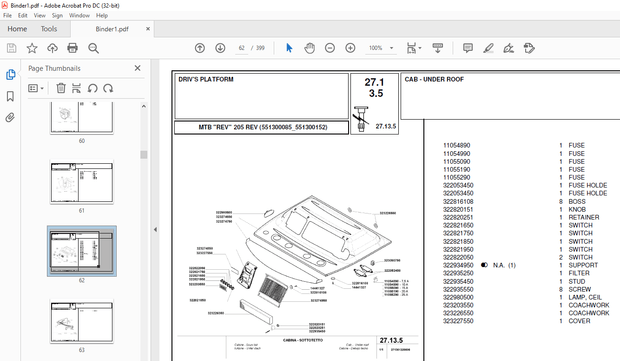Go to previous page arrow
Screen dimensions: 620x361
(x=200, y=48)
